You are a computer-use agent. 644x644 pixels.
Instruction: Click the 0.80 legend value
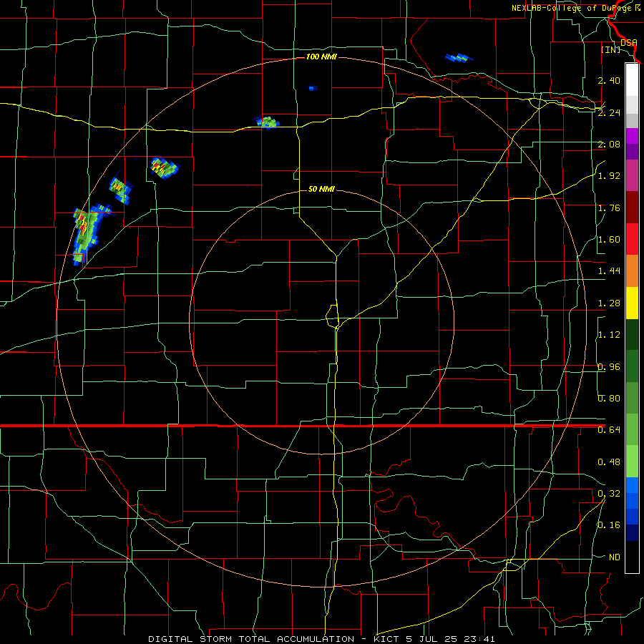pos(609,399)
